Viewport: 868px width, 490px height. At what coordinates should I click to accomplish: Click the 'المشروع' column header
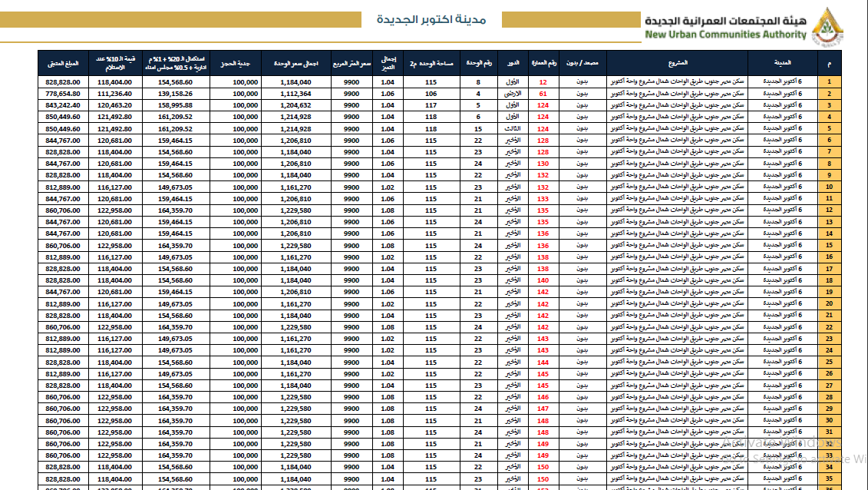tap(677, 63)
